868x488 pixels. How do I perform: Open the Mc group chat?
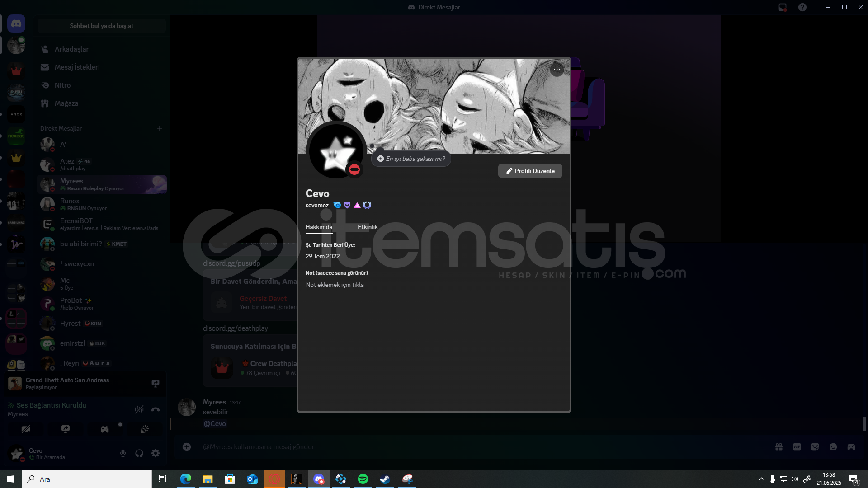point(102,284)
